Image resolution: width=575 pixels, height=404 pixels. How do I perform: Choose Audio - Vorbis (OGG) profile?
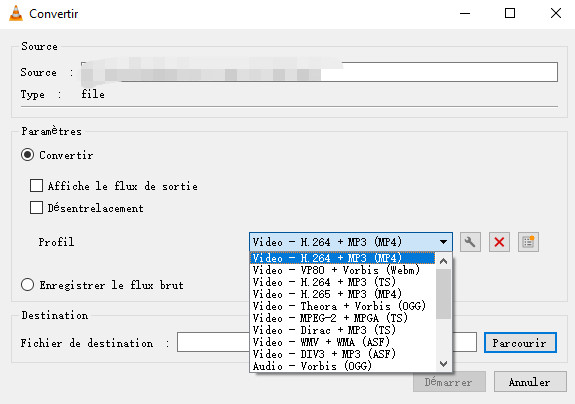(x=343, y=366)
